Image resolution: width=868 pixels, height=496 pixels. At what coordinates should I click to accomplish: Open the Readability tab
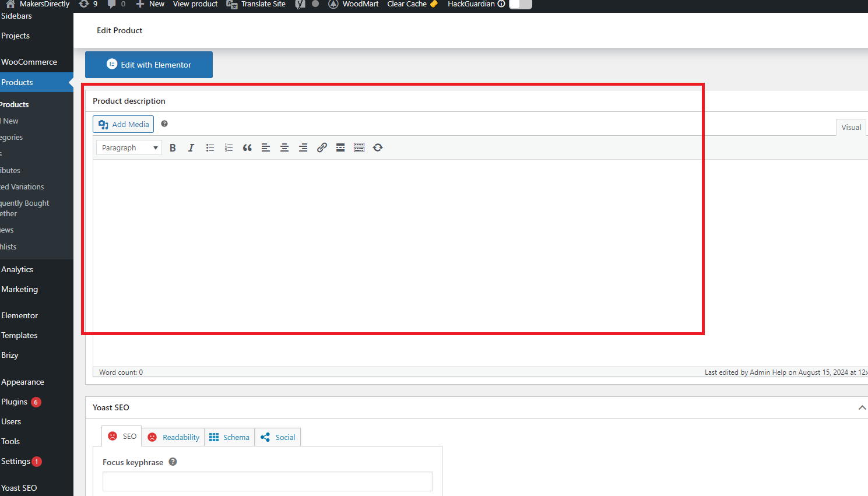(x=173, y=437)
